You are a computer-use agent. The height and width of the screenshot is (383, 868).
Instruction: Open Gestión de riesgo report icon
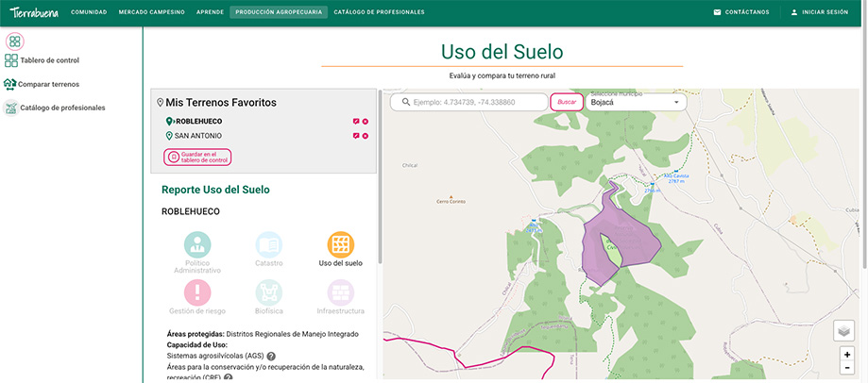(x=197, y=293)
